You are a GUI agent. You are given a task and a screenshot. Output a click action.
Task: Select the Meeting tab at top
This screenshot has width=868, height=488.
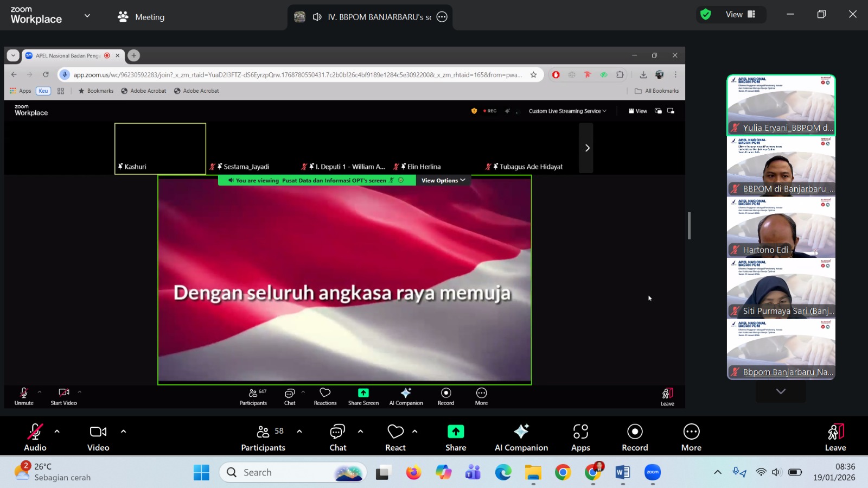coord(141,17)
